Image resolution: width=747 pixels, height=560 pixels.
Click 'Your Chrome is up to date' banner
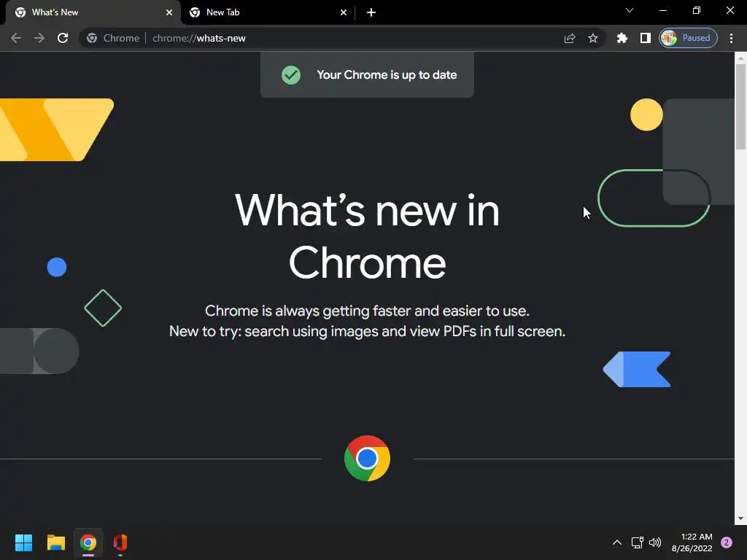367,75
